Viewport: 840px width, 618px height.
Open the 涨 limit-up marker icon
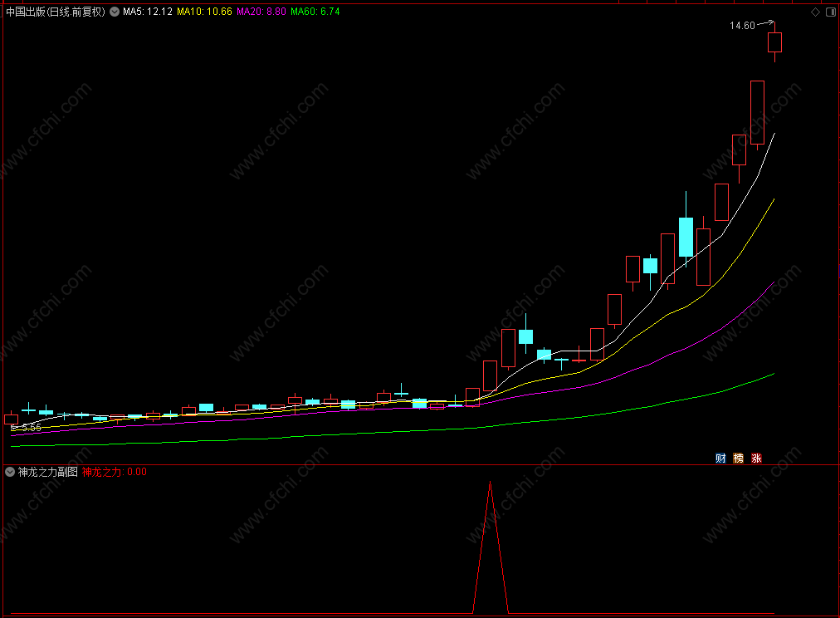pos(756,459)
